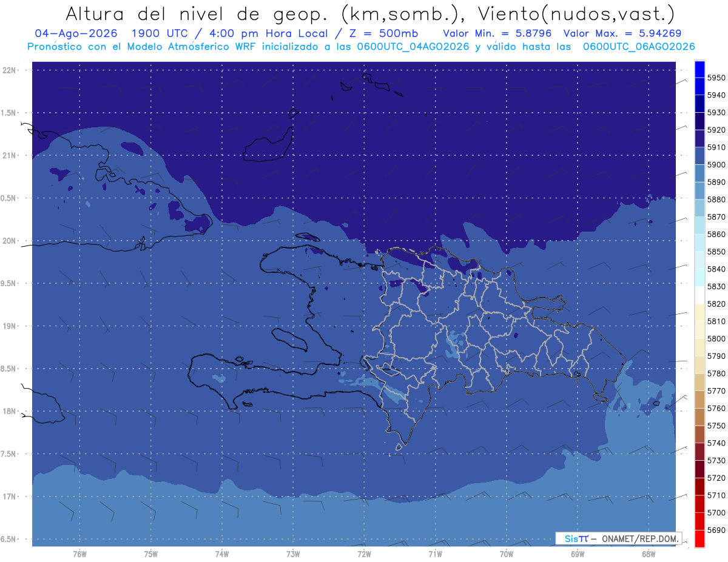Click the 5750 colorbar label

716,426
